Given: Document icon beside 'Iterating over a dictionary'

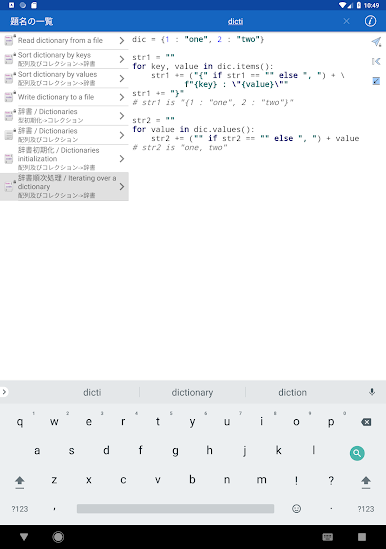Looking at the screenshot, I should (9, 187).
